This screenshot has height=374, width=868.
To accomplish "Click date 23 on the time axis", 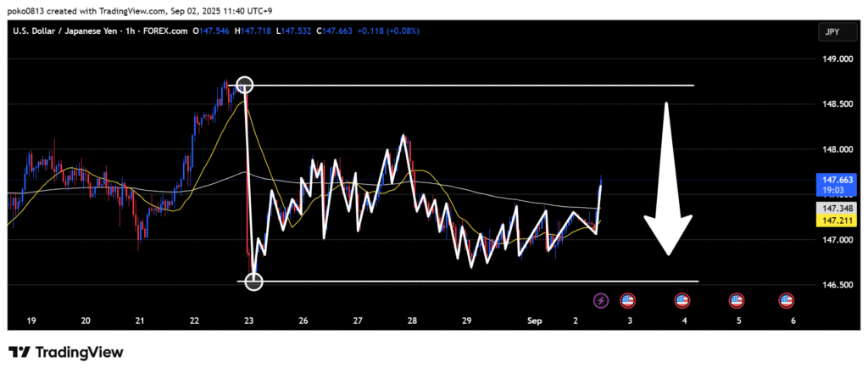I will (248, 321).
